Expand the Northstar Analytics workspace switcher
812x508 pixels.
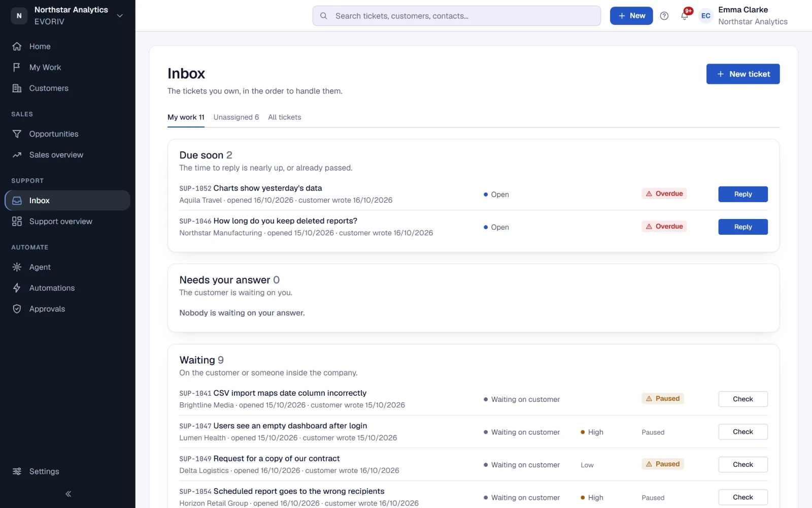coord(67,16)
